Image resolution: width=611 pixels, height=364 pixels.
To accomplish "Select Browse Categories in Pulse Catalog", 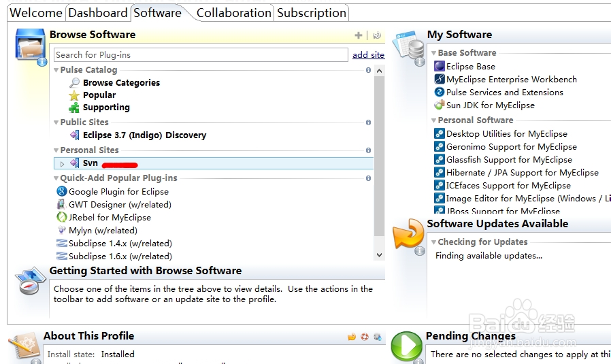I will point(121,82).
